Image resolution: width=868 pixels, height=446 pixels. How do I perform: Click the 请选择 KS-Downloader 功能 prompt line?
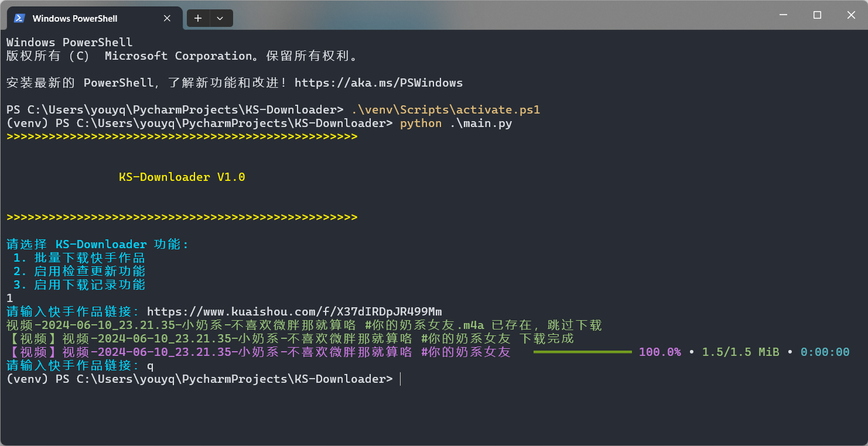coord(98,244)
